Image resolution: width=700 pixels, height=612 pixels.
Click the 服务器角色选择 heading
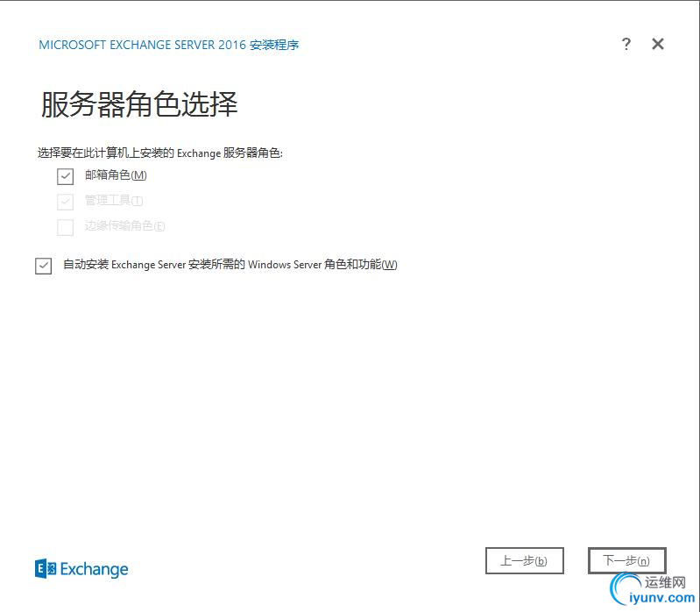coord(138,104)
